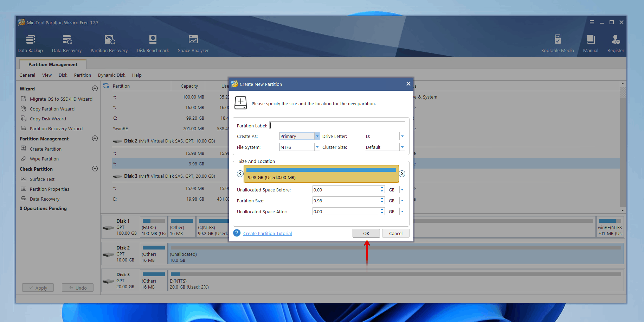
Task: Click the refresh icon beside Partition column
Action: tap(106, 86)
